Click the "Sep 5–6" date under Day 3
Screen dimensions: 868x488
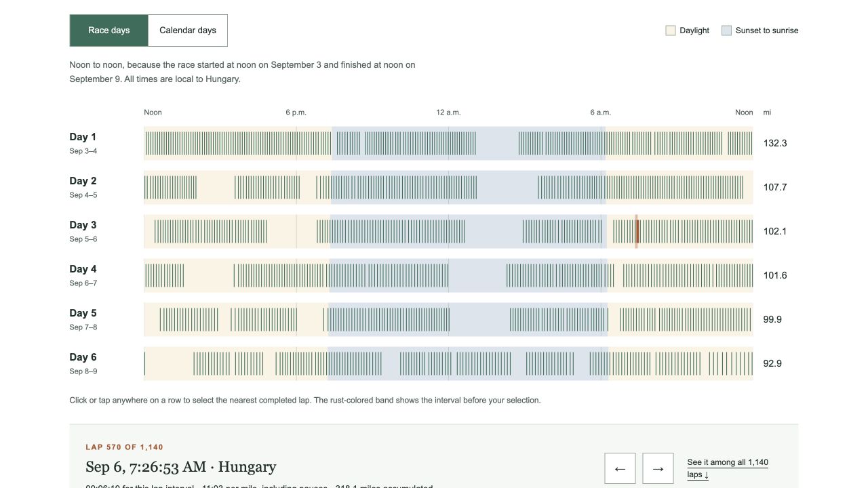click(x=83, y=239)
